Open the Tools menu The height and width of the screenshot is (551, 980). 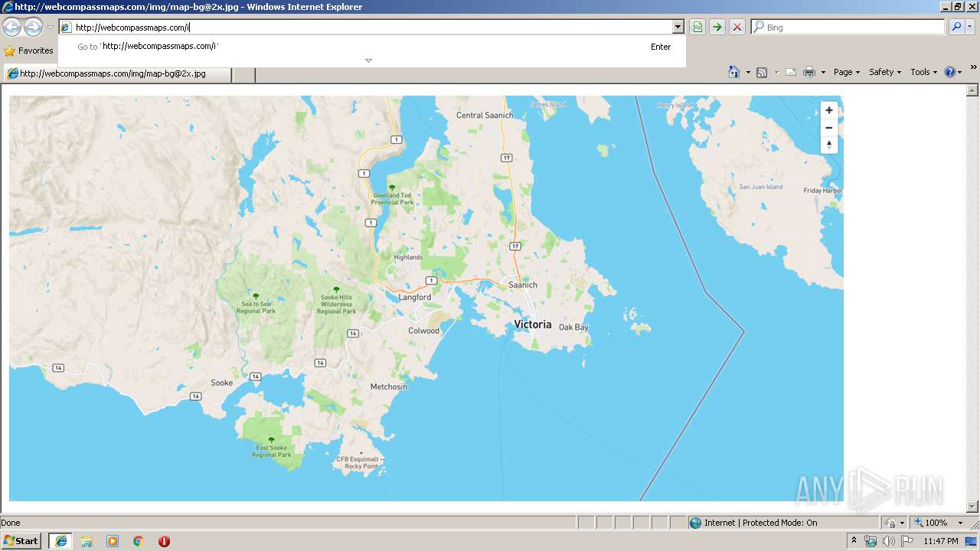tap(923, 72)
